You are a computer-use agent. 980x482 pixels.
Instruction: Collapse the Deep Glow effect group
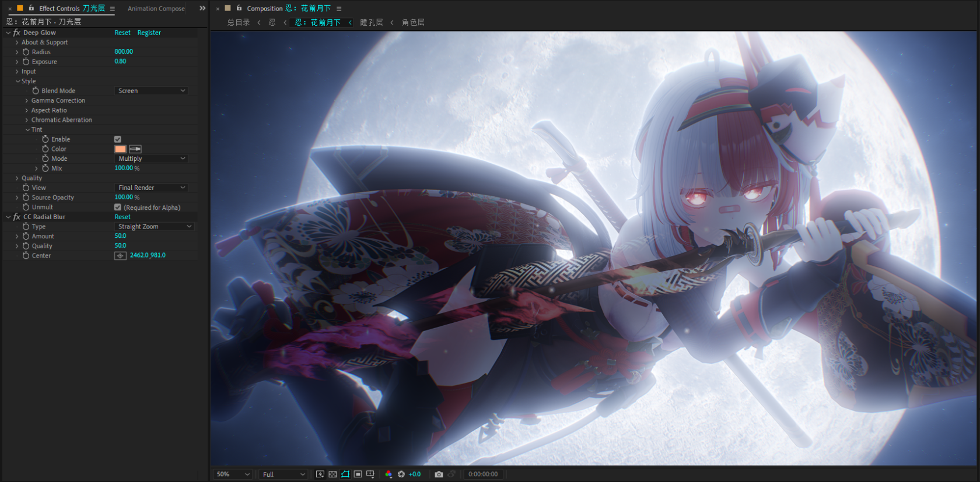pos(8,33)
